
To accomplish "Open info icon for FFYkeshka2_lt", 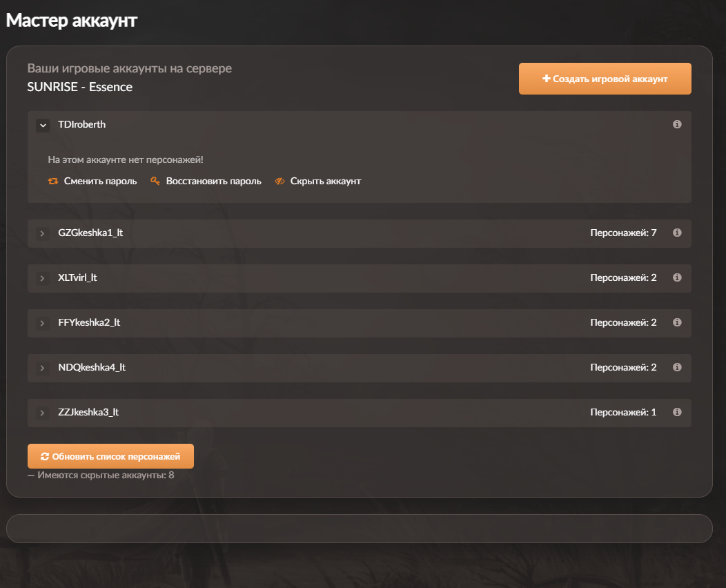I will 677,322.
